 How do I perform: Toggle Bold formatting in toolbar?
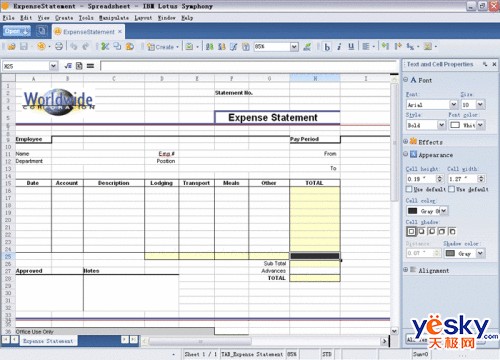click(327, 47)
